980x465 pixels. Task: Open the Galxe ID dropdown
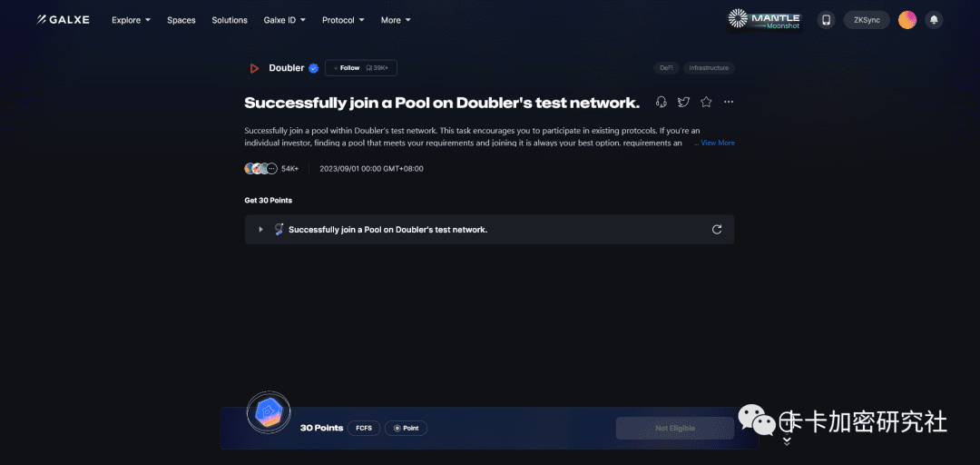pos(284,20)
